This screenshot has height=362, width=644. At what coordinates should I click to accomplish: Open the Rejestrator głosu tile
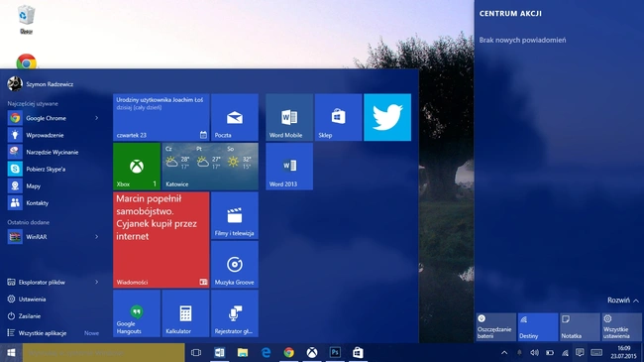235,313
